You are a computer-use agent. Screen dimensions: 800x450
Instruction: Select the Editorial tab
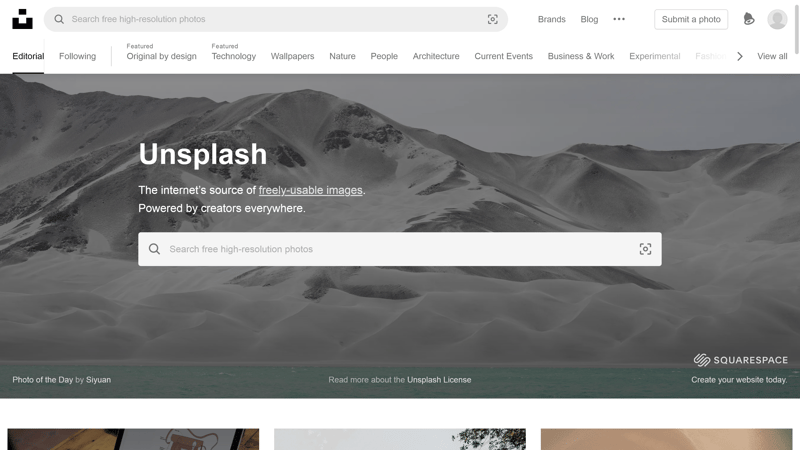pyautogui.click(x=28, y=56)
